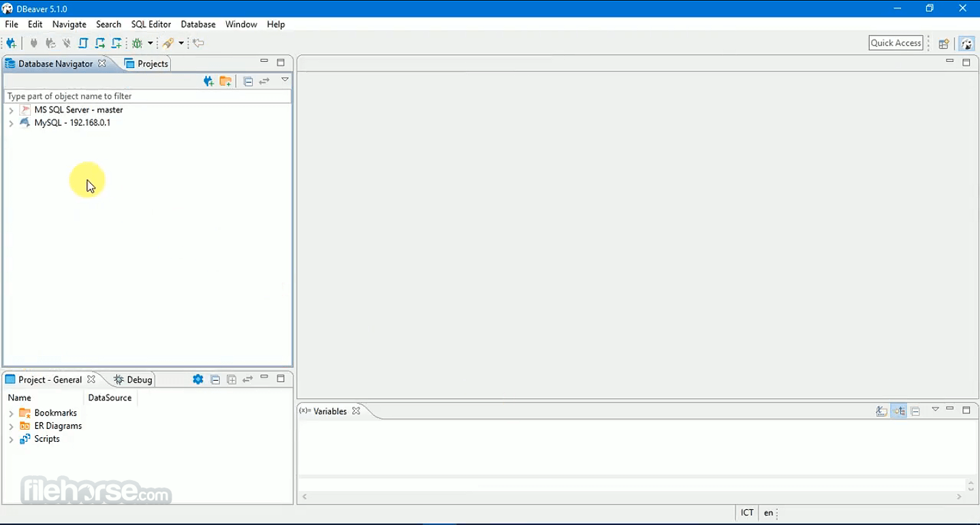Toggle Link with Editor in Database Navigator
980x525 pixels.
264,81
